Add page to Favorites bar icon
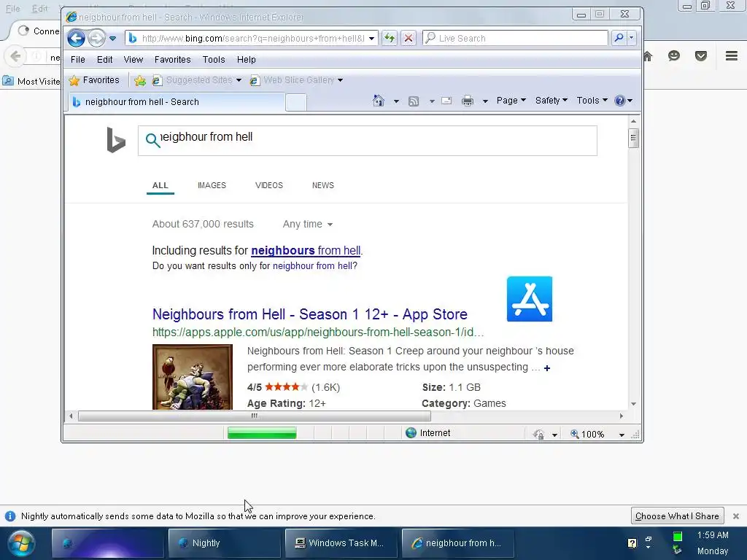This screenshot has width=747, height=560. (139, 80)
